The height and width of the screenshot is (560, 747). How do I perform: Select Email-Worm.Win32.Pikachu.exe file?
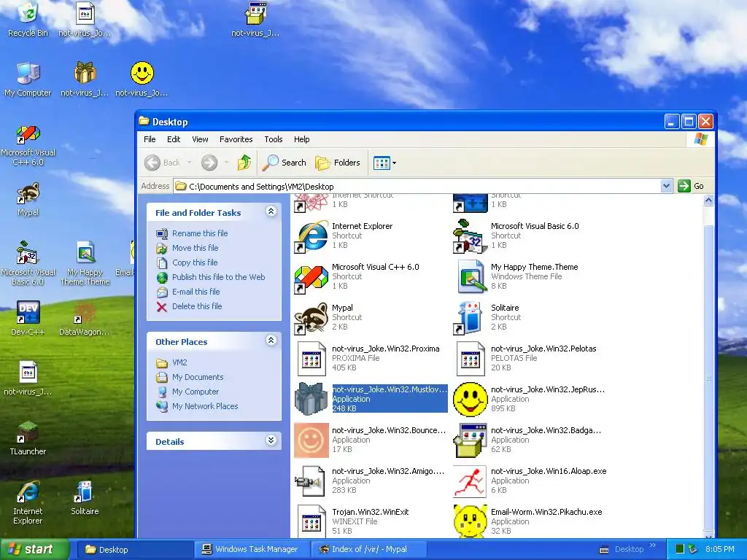click(x=528, y=521)
